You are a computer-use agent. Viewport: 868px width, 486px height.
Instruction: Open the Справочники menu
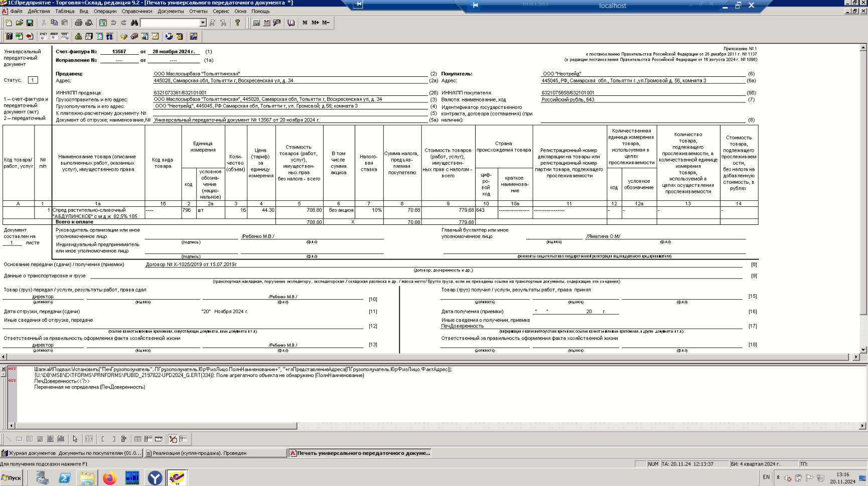pyautogui.click(x=137, y=11)
